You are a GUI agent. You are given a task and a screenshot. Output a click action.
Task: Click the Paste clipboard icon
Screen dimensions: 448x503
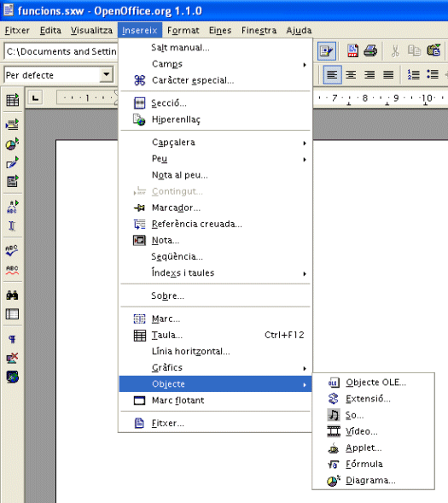pos(433,50)
